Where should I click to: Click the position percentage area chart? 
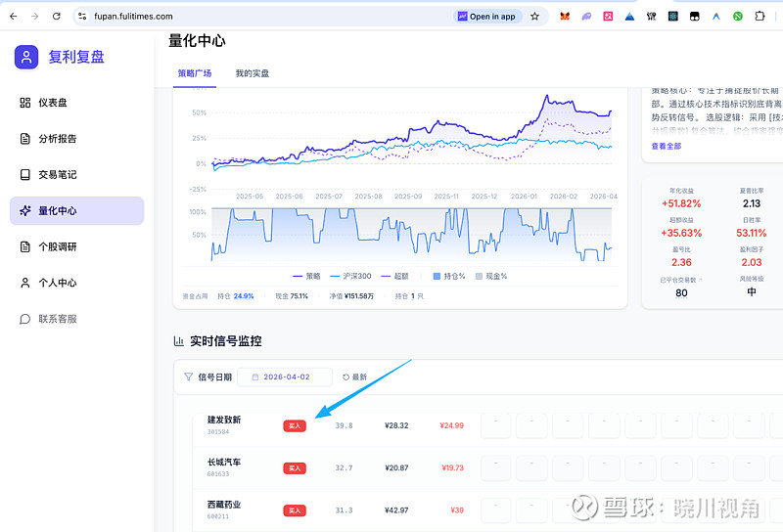click(411, 235)
